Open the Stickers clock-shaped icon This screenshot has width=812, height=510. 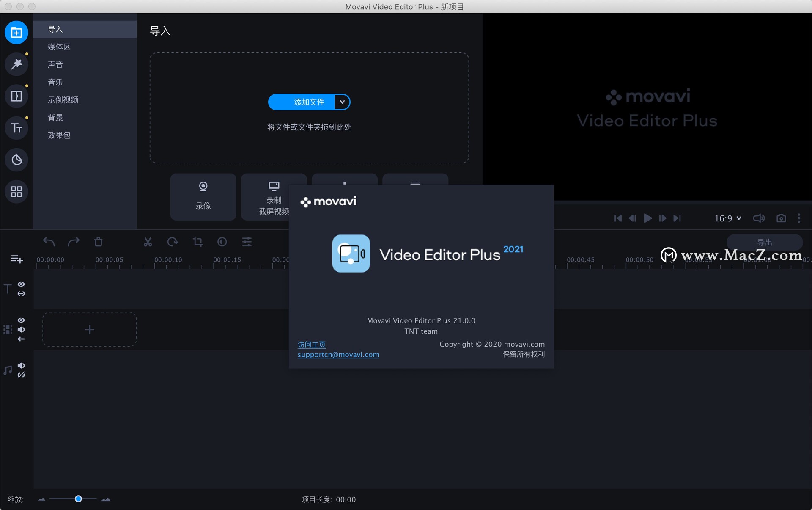(x=16, y=160)
